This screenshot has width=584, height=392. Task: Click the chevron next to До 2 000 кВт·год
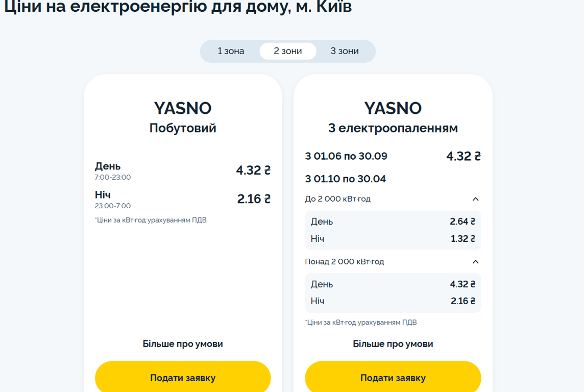click(x=475, y=199)
